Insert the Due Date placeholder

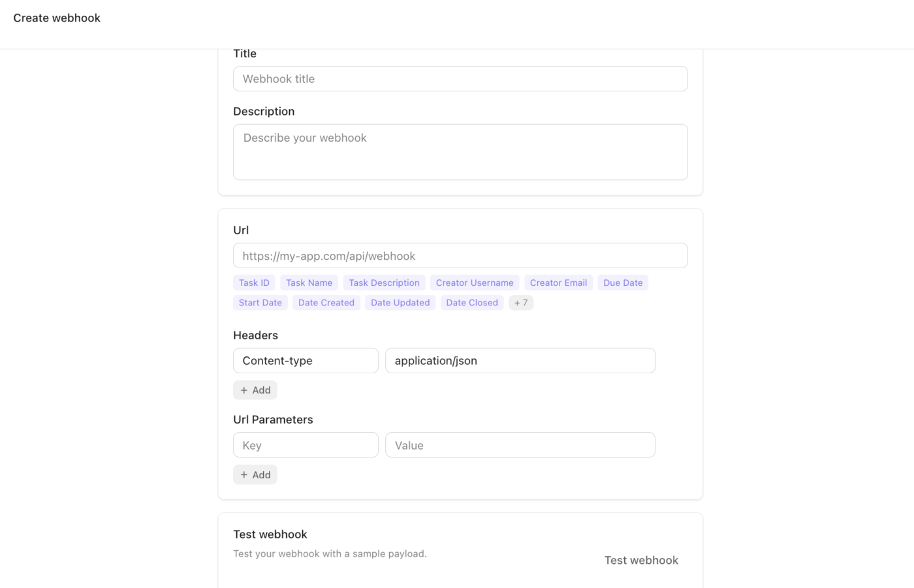[x=622, y=282]
